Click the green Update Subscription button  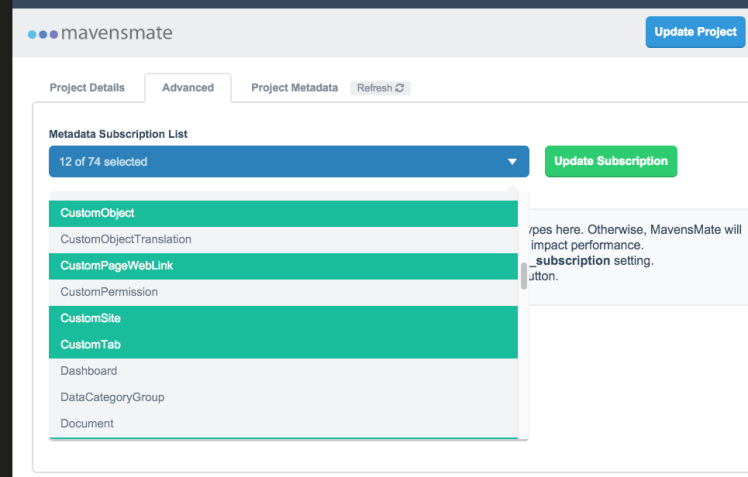click(x=610, y=161)
